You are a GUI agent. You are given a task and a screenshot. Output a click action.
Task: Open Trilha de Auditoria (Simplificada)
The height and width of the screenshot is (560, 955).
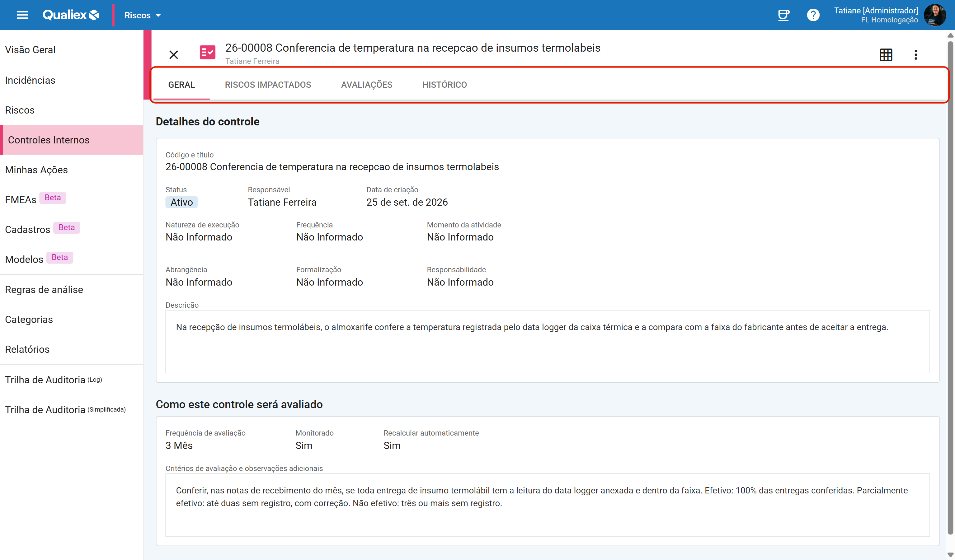pos(72,410)
